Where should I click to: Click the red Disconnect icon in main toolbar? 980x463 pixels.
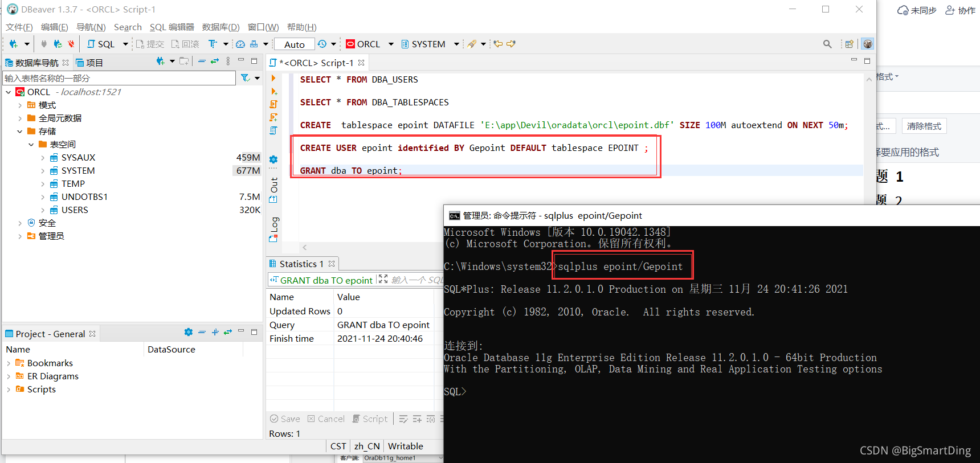(x=71, y=44)
